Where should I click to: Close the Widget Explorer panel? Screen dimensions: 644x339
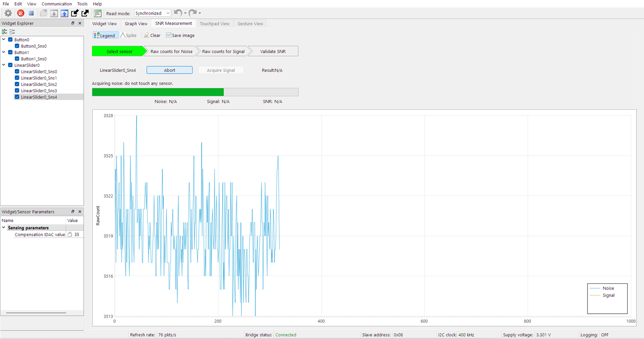click(x=80, y=23)
